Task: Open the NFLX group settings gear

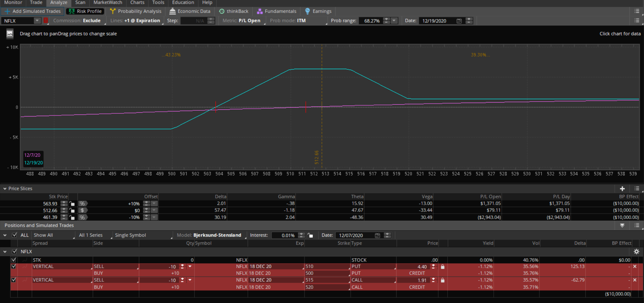Action: click(636, 252)
